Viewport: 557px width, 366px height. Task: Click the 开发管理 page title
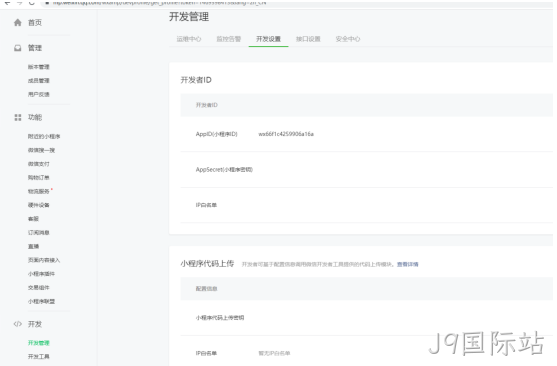(189, 17)
